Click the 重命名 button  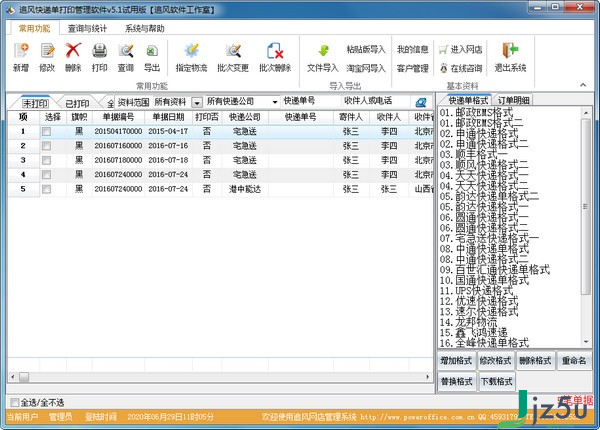coord(574,360)
